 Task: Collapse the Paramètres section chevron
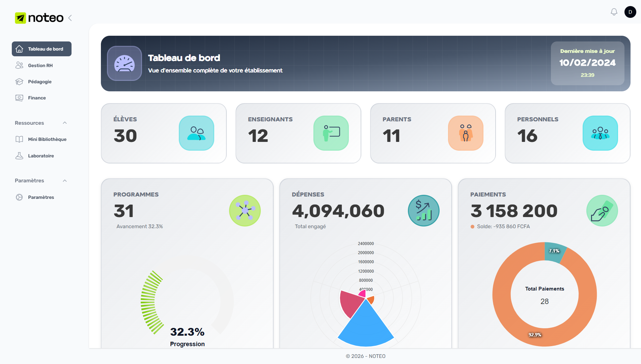click(x=65, y=181)
